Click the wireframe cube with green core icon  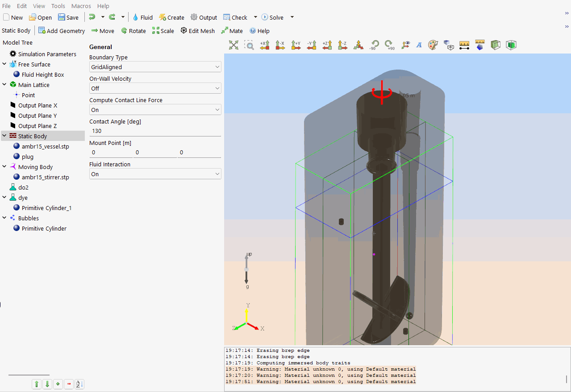(x=511, y=45)
